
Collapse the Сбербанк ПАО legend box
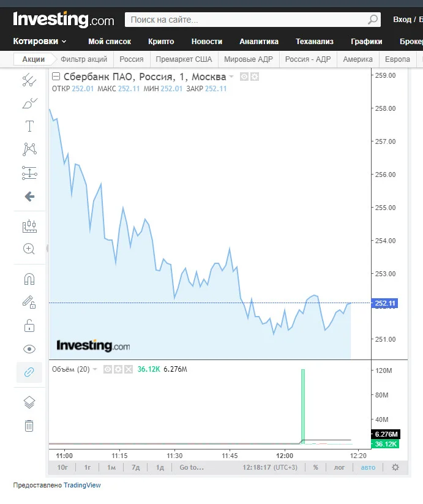pyautogui.click(x=56, y=77)
